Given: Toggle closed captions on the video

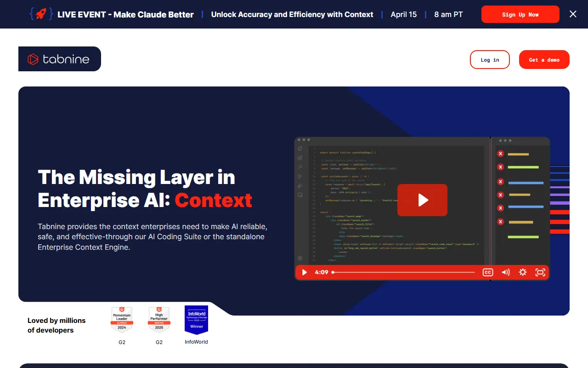Looking at the screenshot, I should (x=487, y=272).
